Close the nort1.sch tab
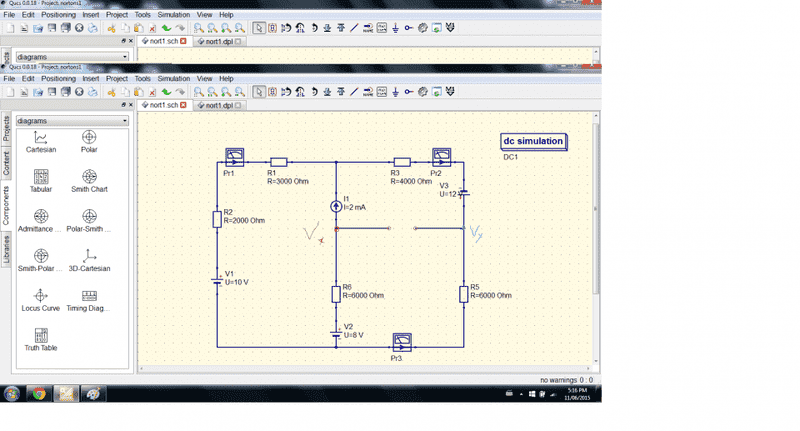This screenshot has width=800, height=431. 183,105
